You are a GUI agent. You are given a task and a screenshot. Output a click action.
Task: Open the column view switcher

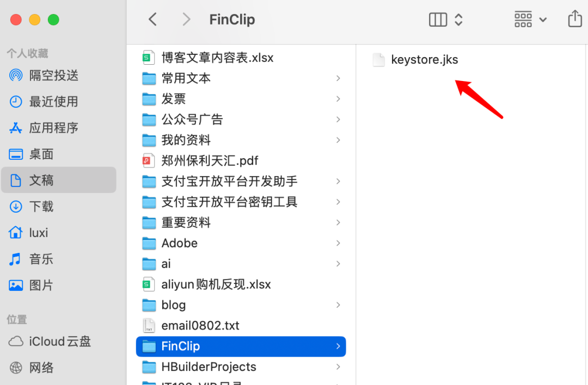tap(445, 20)
